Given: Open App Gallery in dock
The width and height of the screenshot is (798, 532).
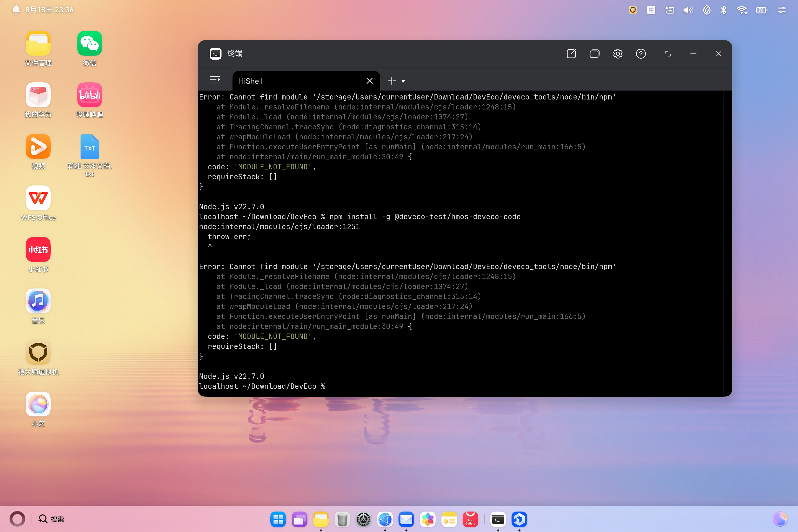Looking at the screenshot, I should click(470, 519).
